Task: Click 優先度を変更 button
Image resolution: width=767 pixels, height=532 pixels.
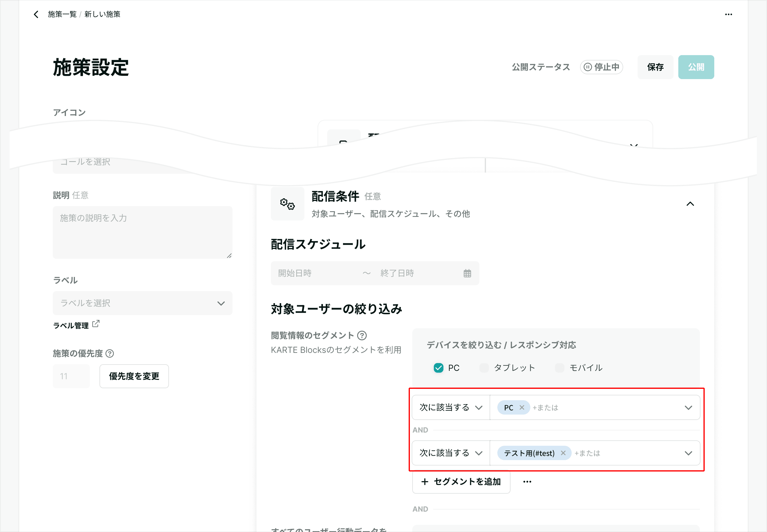Action: [x=134, y=376]
